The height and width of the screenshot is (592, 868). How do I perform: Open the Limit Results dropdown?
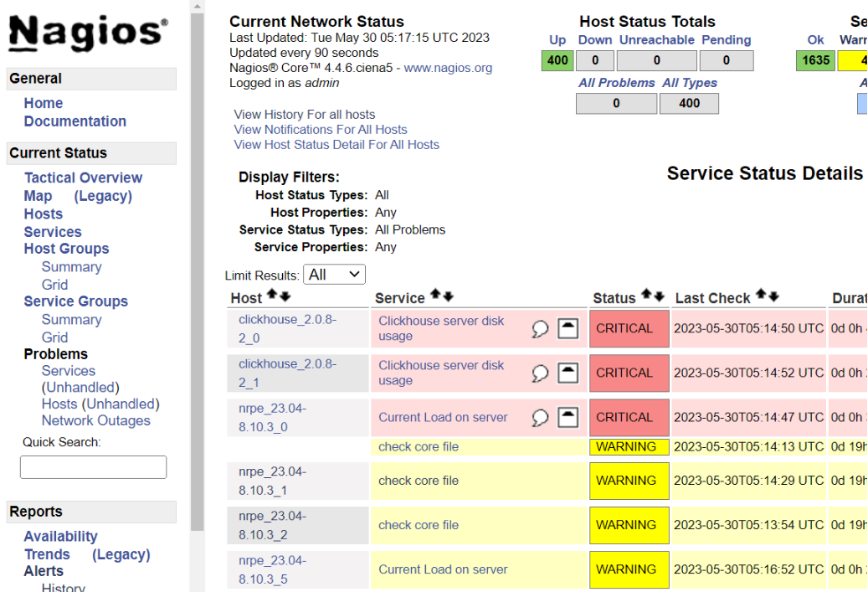[x=334, y=274]
